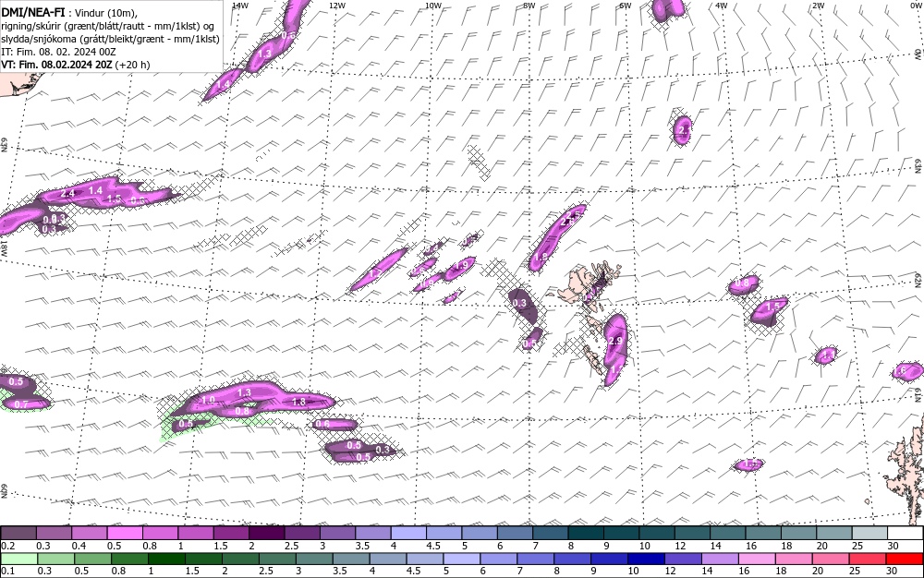
Task: Click the 2.9 precipitation value near the islands
Action: tap(615, 341)
